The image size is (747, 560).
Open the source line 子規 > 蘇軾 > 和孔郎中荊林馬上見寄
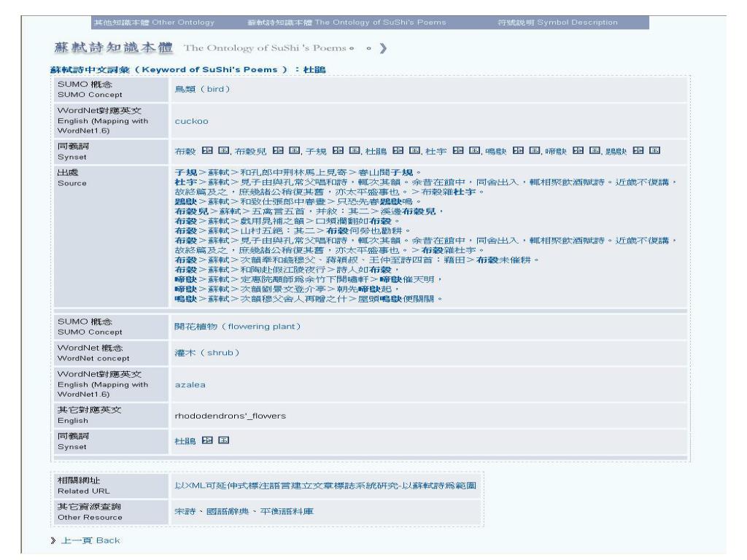(298, 172)
